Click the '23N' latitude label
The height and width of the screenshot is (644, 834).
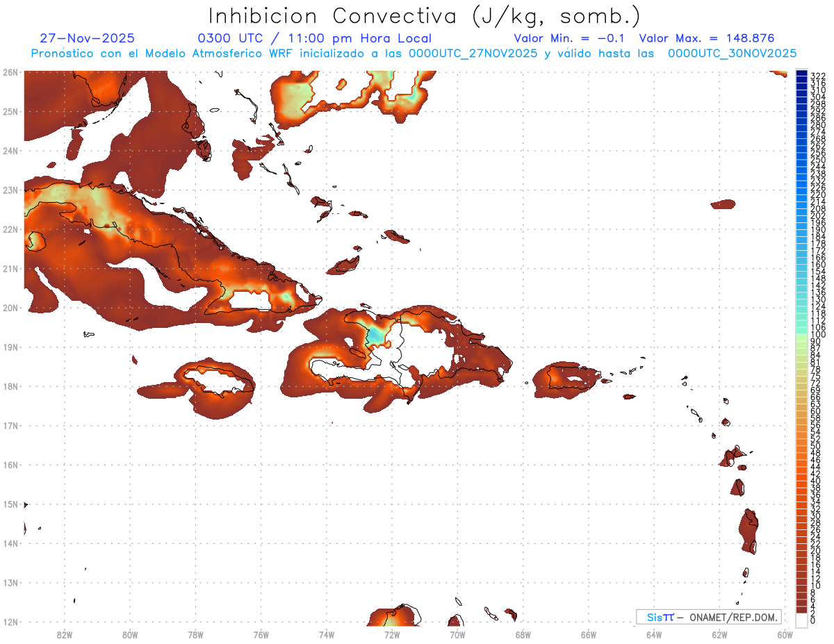pos(10,190)
